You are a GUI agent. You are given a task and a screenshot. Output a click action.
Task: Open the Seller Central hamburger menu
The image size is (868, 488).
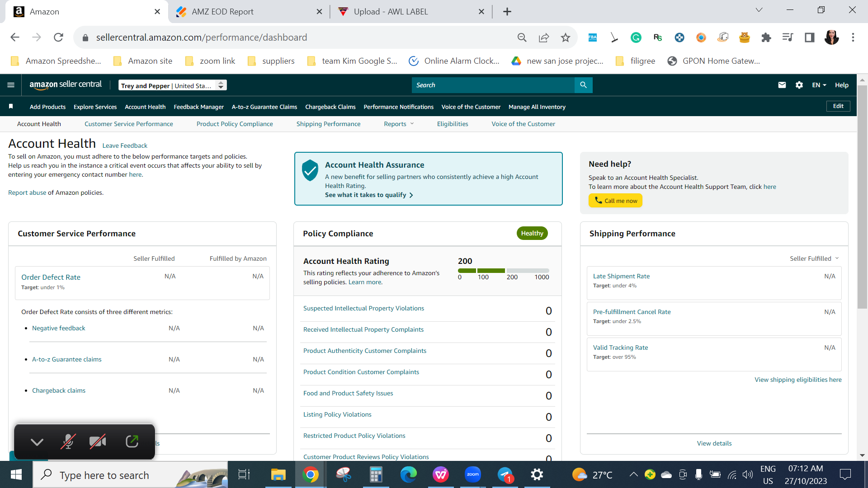[x=11, y=85]
